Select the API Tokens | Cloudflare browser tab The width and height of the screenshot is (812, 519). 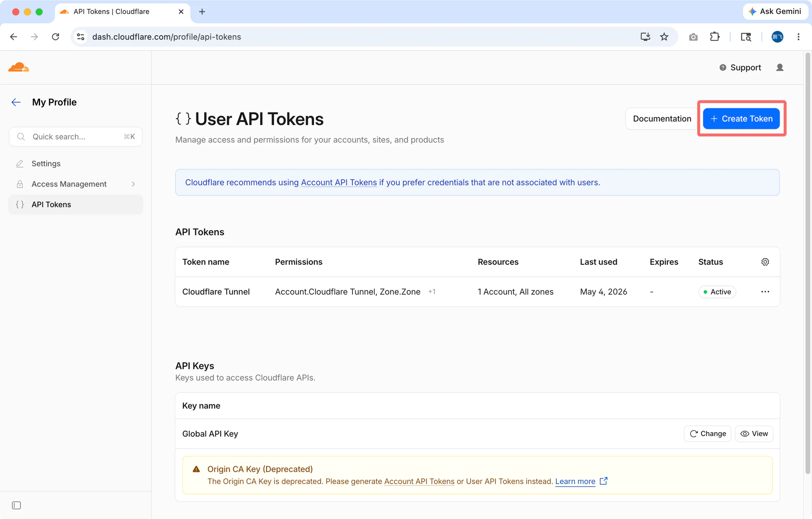[x=122, y=12]
